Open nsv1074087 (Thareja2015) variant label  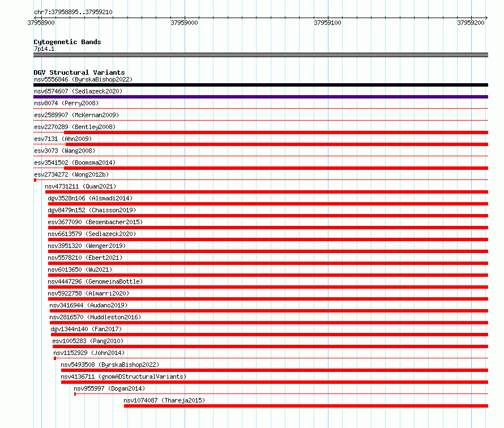[x=164, y=400]
